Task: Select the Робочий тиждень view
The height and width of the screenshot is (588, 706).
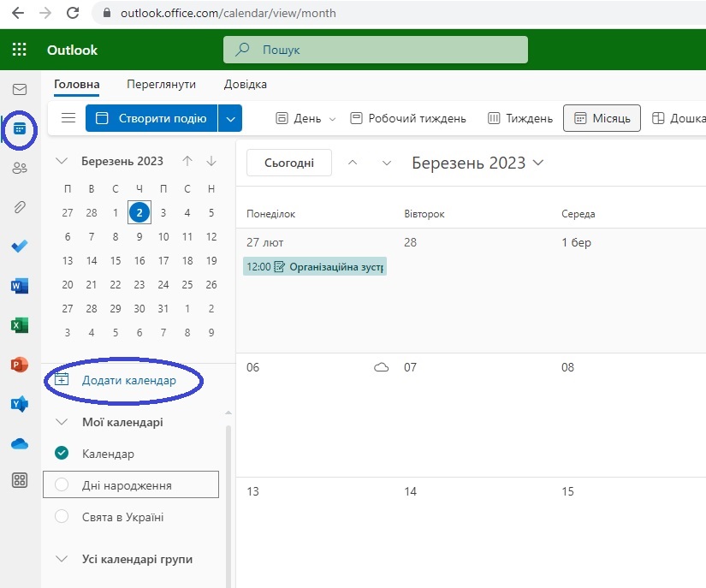Action: coord(408,118)
